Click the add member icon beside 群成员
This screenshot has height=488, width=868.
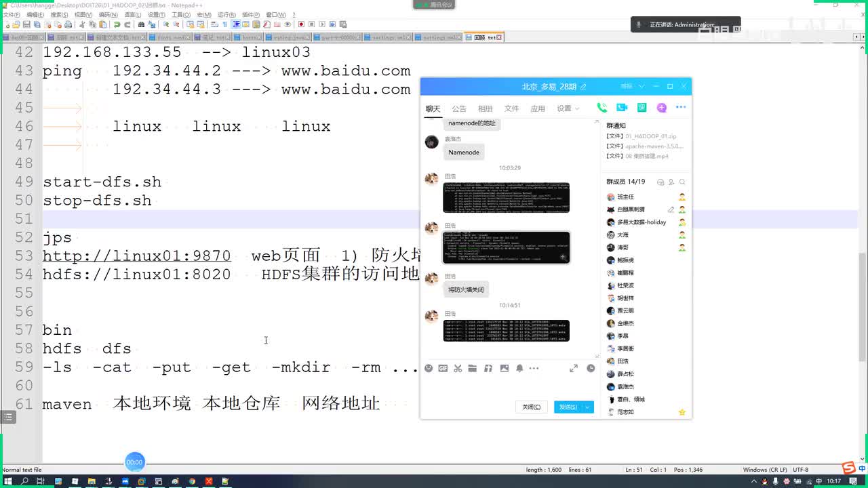coord(671,182)
